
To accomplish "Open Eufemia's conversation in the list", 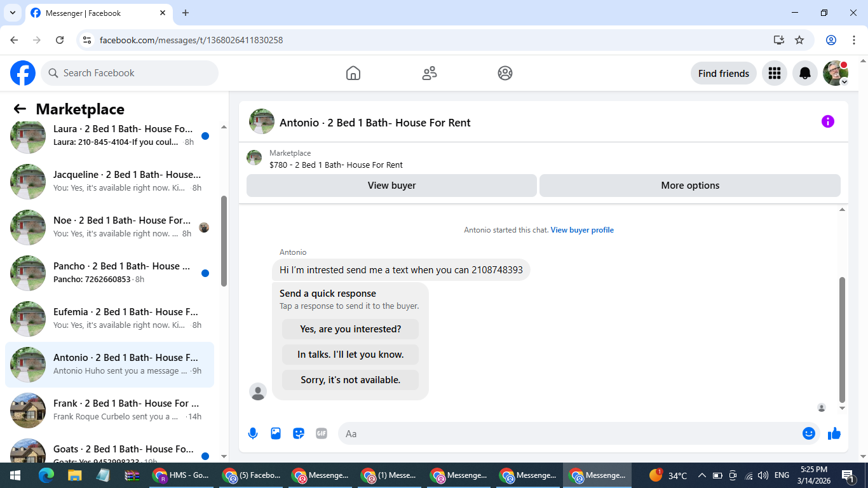I will [x=109, y=318].
